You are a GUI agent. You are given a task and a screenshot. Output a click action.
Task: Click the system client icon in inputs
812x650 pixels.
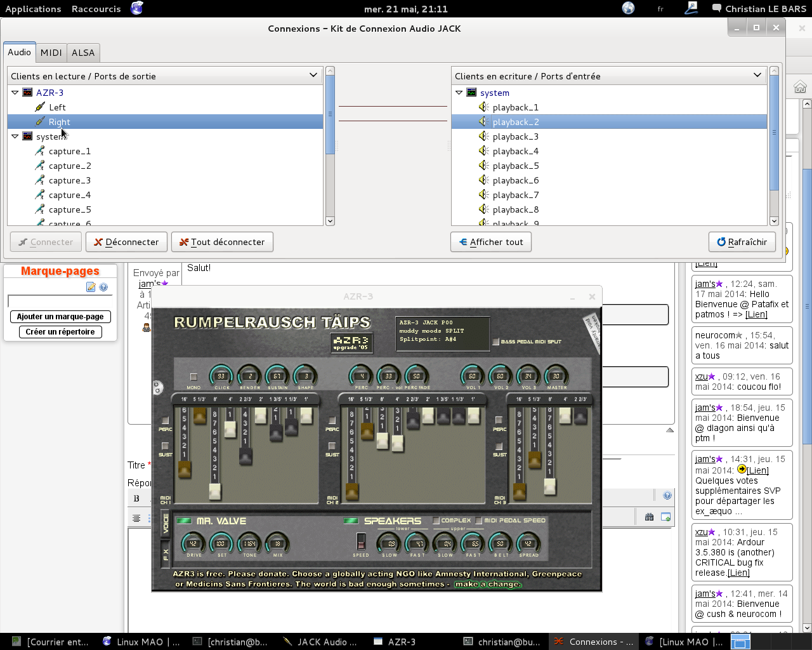[x=471, y=93]
